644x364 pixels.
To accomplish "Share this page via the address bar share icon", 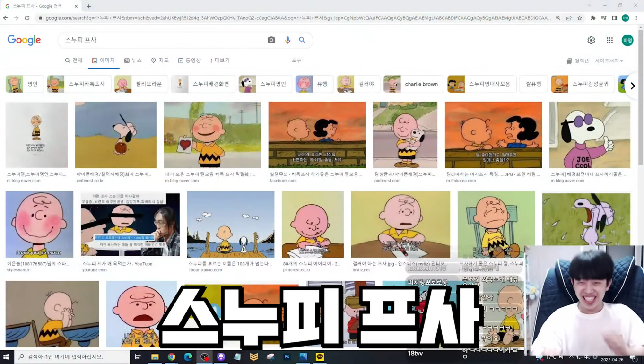I will point(569,18).
